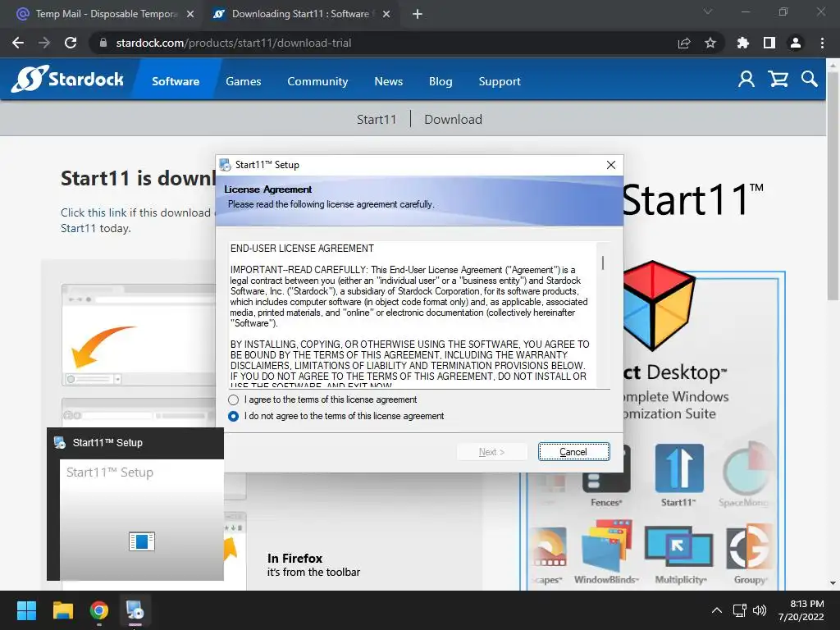840x630 pixels.
Task: Click the license agreement scrollbar thumb
Action: click(603, 263)
